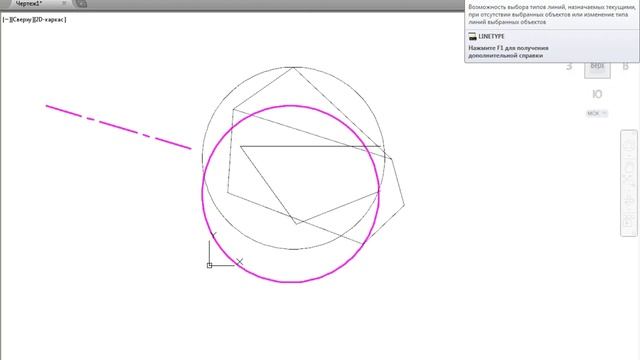The height and width of the screenshot is (360, 640).
Task: Click the LINETYPE command icon in tooltip
Action: tap(472, 36)
